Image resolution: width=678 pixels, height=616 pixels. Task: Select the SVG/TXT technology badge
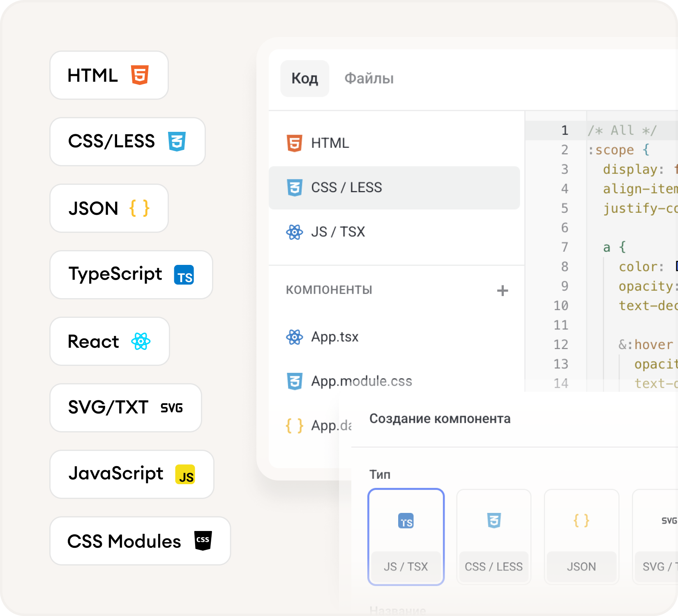pos(126,408)
